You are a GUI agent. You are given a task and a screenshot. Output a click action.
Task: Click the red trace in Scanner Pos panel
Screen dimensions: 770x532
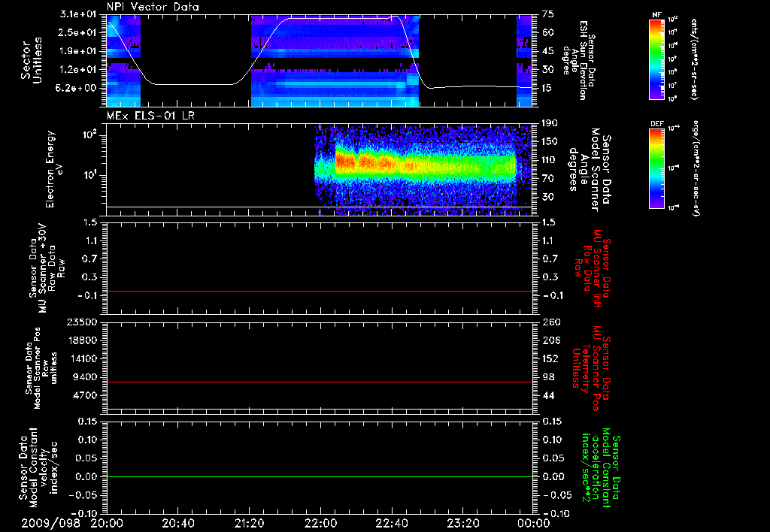coord(320,382)
